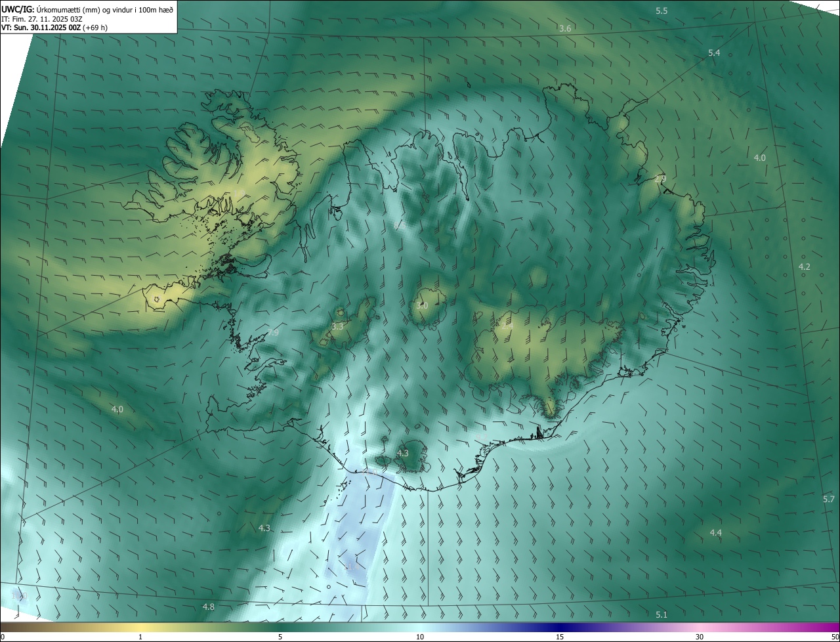Click the title line "UWC/IG: Úrkomumætti (mm) og vindur í 100m hæð"
Screen dimensions: 840x642
87,9
